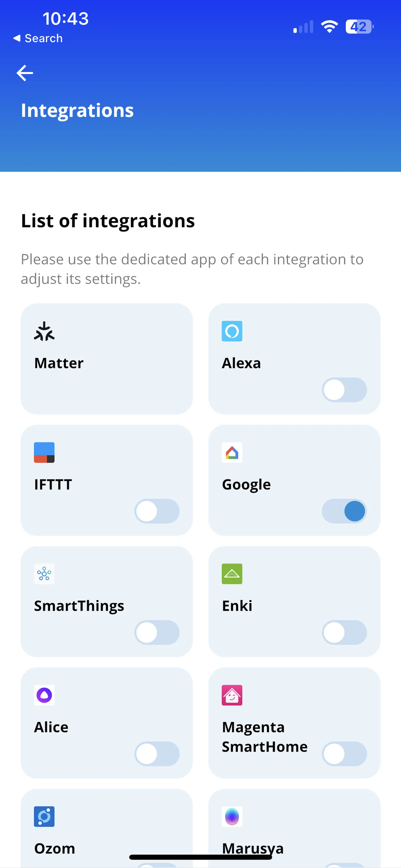Screen dimensions: 401x868
Task: Tap the IFTTT logo icon
Action: tap(44, 453)
